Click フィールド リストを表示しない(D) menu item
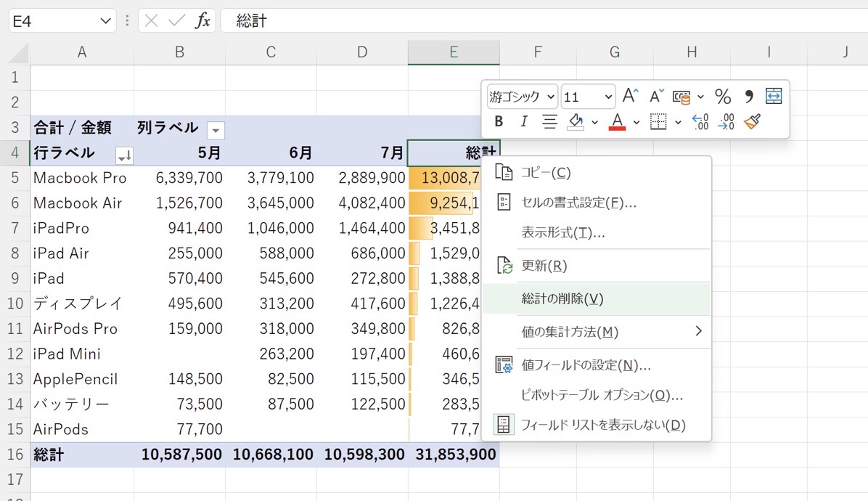Image resolution: width=868 pixels, height=501 pixels. click(x=596, y=425)
